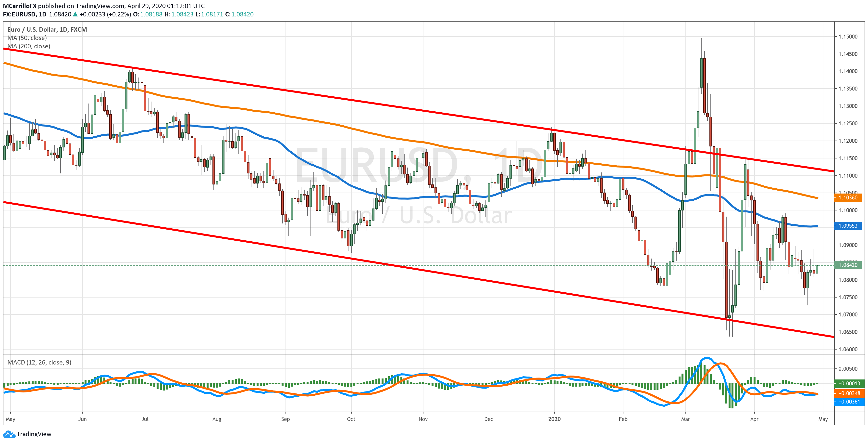Click the 1.06500 price axis label

pyautogui.click(x=848, y=332)
